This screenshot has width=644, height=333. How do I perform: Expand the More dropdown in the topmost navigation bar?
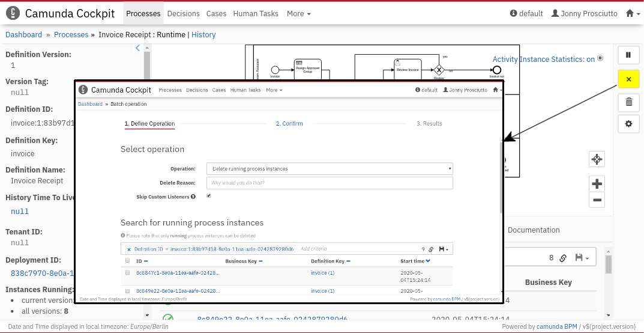coord(298,13)
